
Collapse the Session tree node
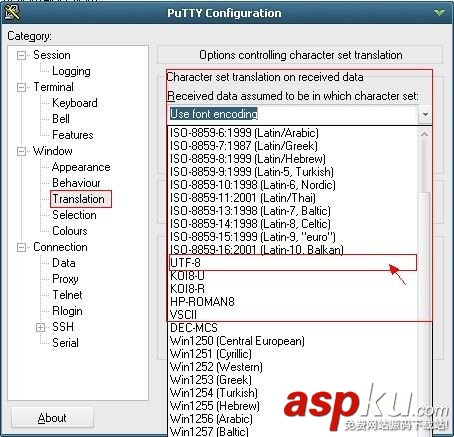tap(21, 55)
